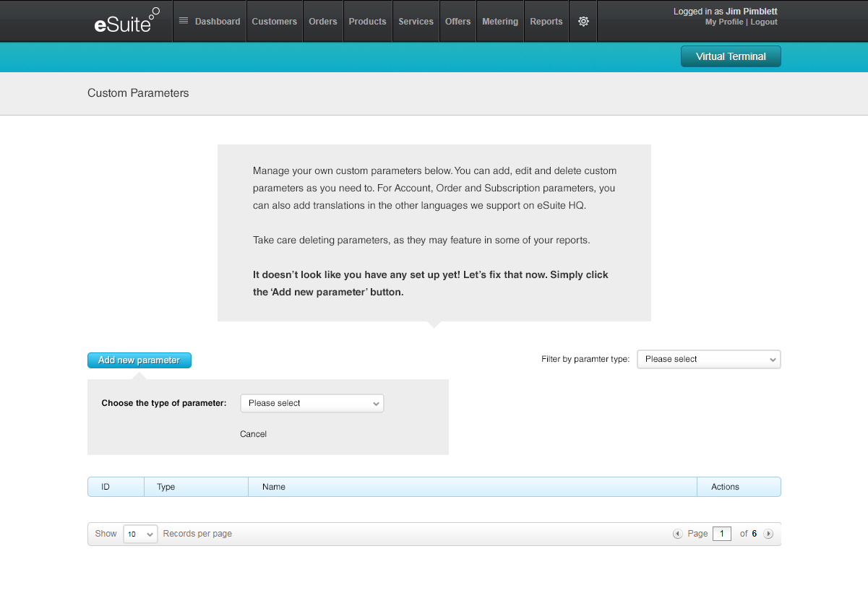Click the Cancel link
The image size is (868, 598).
coord(253,434)
